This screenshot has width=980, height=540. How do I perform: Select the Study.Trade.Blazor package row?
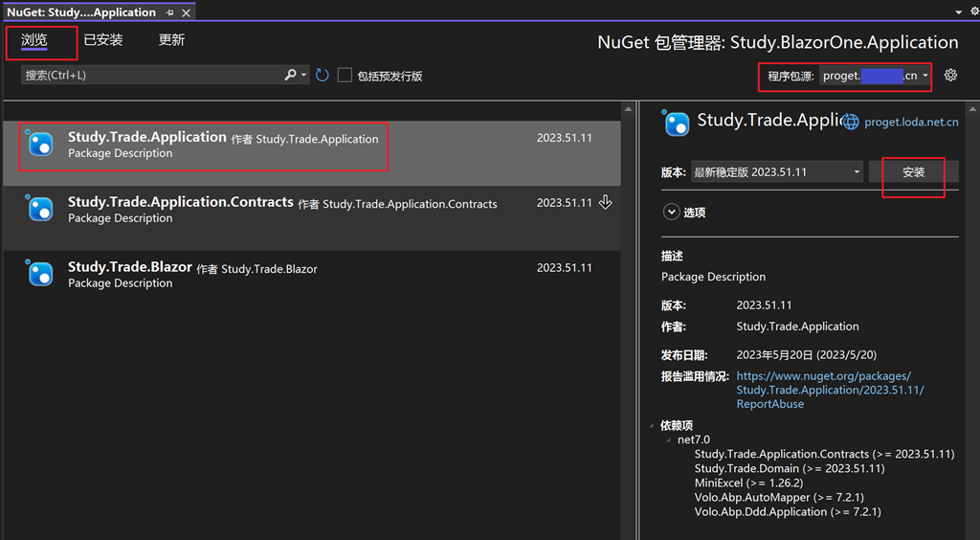[x=312, y=283]
